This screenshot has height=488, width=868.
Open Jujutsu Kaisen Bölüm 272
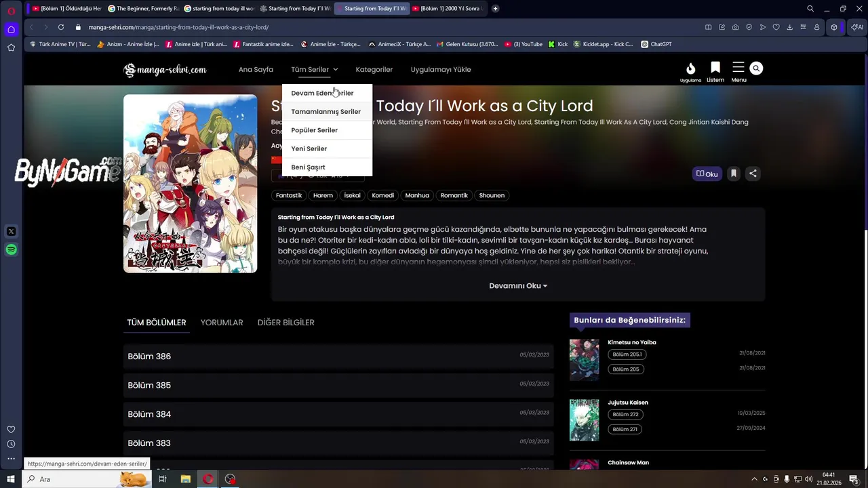tap(626, 414)
